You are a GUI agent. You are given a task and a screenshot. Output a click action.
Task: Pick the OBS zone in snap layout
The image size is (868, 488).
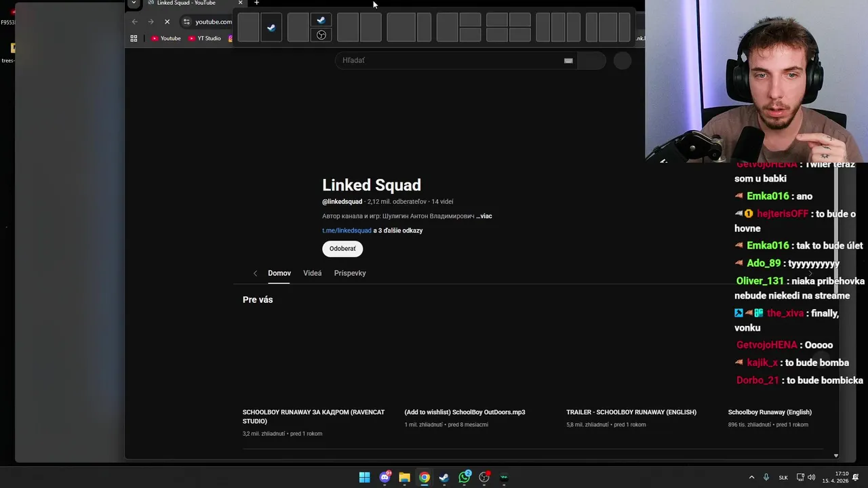pos(321,35)
